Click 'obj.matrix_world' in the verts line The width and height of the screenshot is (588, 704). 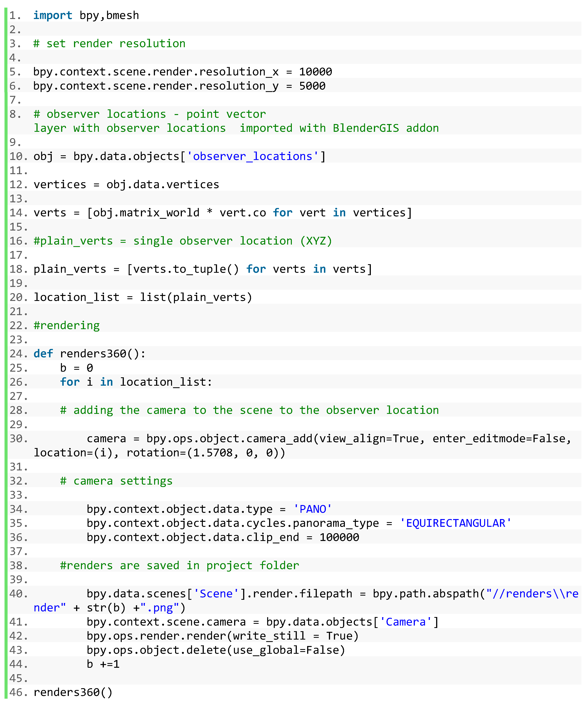coord(146,212)
